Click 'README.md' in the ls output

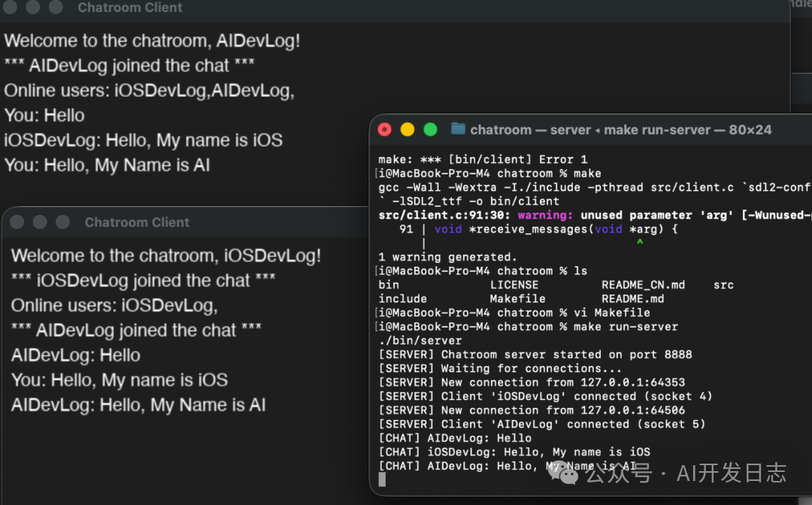(x=633, y=299)
